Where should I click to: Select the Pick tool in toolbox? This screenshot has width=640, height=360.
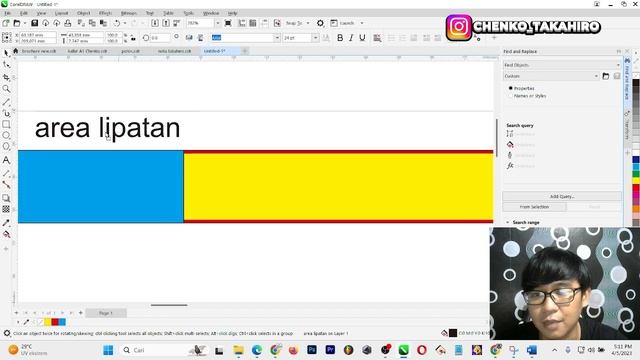pyautogui.click(x=6, y=53)
